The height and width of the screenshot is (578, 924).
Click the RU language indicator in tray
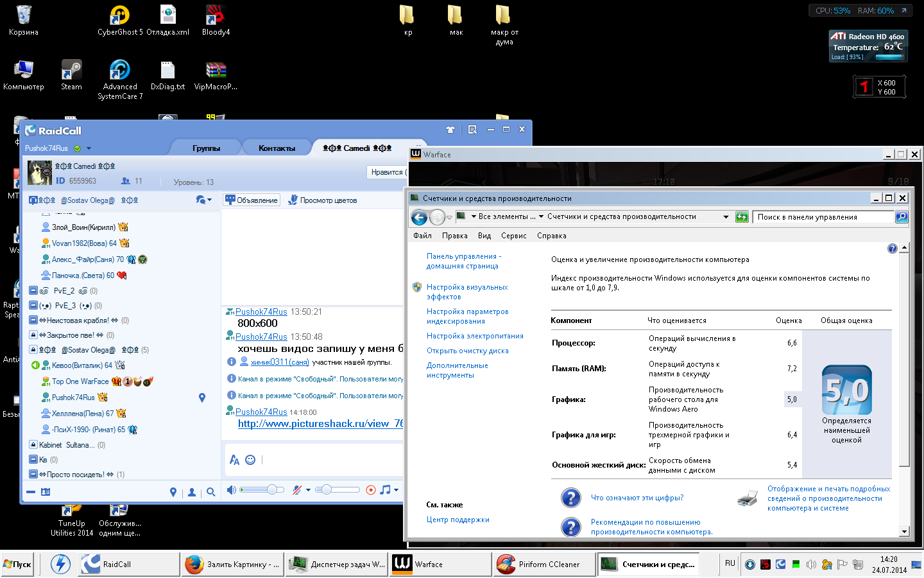coord(730,563)
